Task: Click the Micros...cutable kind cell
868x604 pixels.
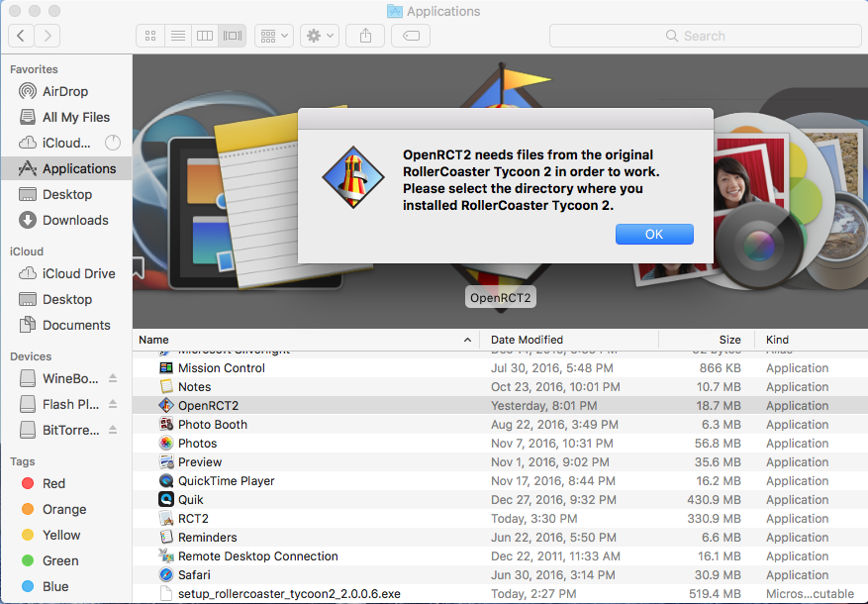Action: click(811, 594)
